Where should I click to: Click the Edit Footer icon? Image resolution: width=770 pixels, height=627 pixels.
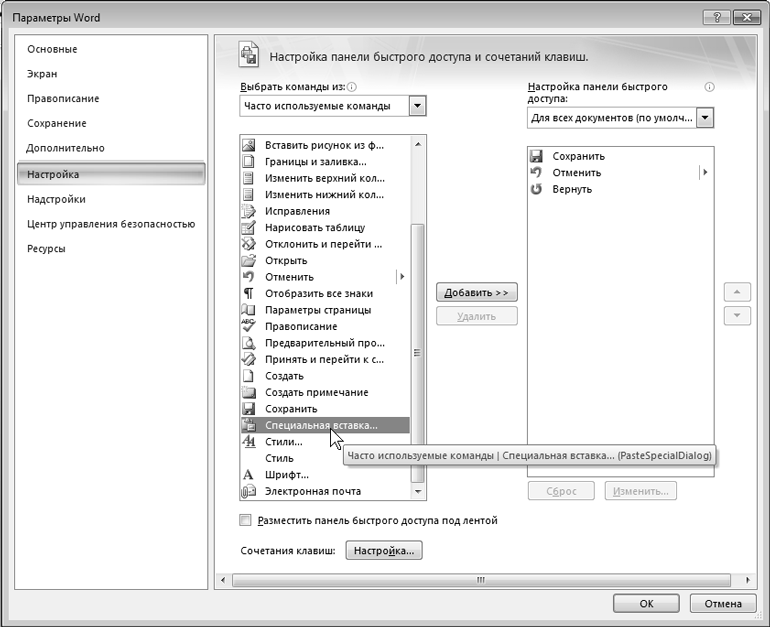point(249,194)
